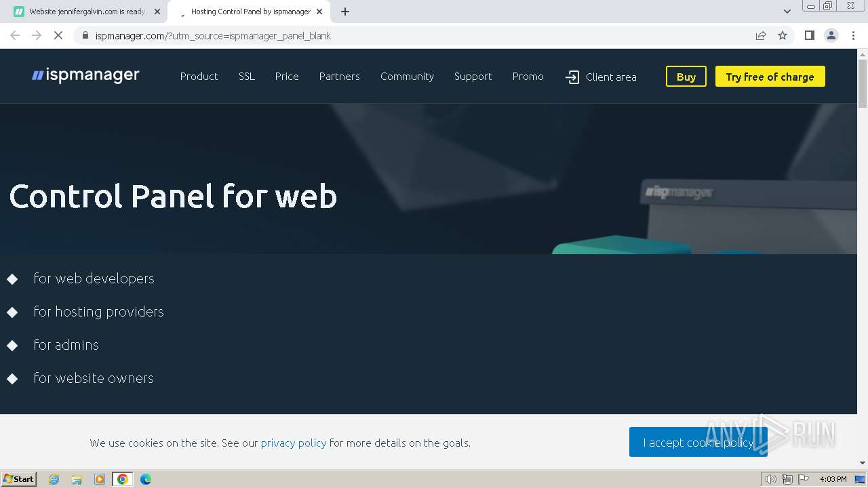Viewport: 868px width, 488px height.
Task: Go back with the browser back arrow
Action: click(x=15, y=35)
